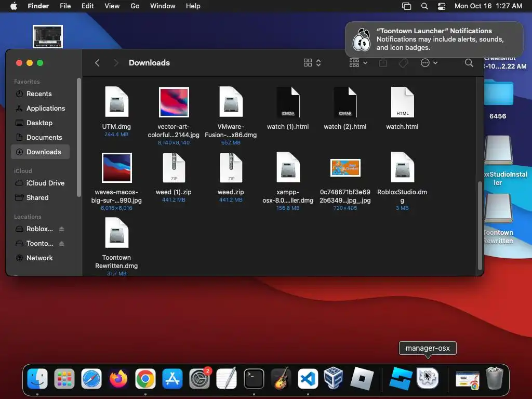Open the Finder menu
532x399 pixels.
38,6
